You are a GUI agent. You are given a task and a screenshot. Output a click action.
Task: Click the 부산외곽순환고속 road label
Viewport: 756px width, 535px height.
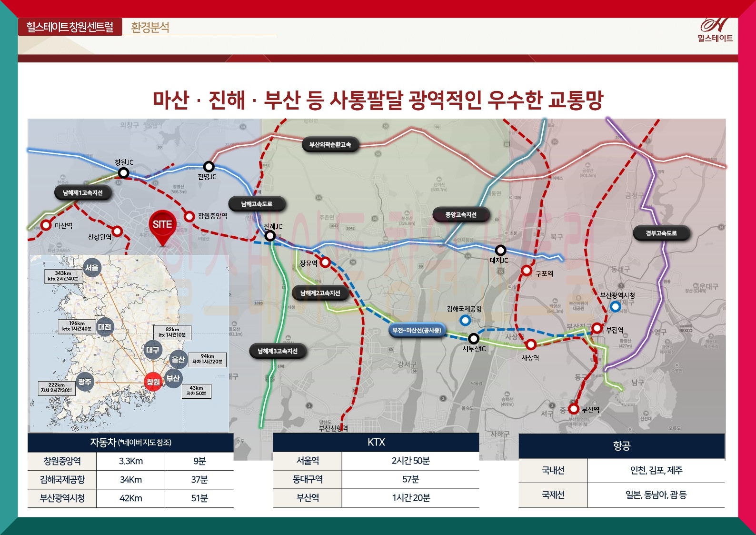click(x=330, y=144)
